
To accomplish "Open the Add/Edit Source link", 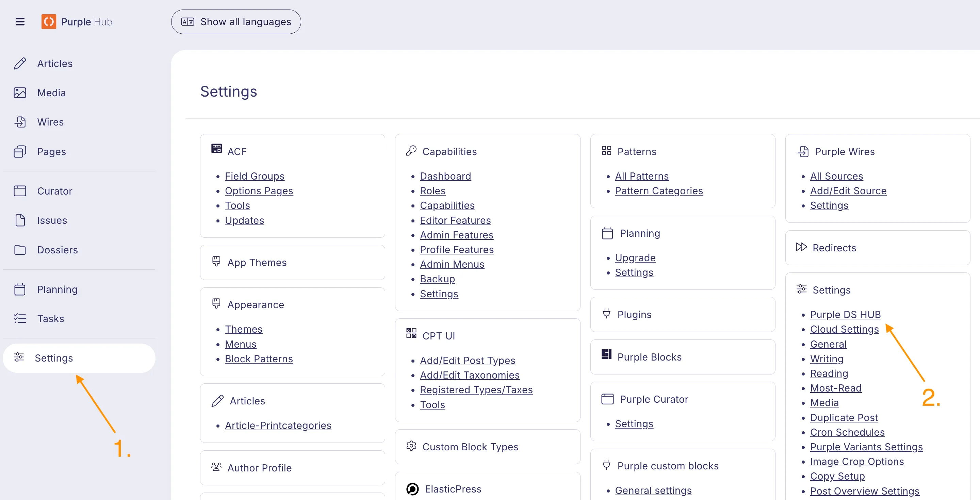I will click(848, 191).
